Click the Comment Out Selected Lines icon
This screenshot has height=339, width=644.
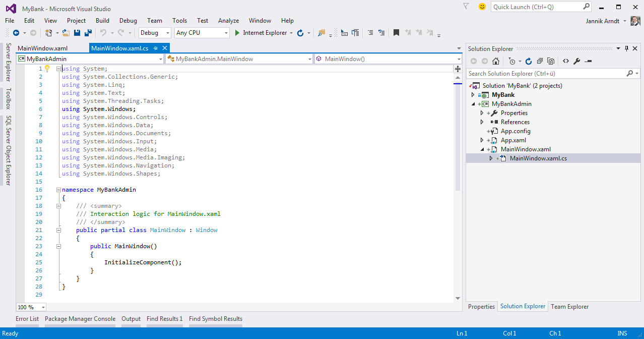tap(370, 33)
